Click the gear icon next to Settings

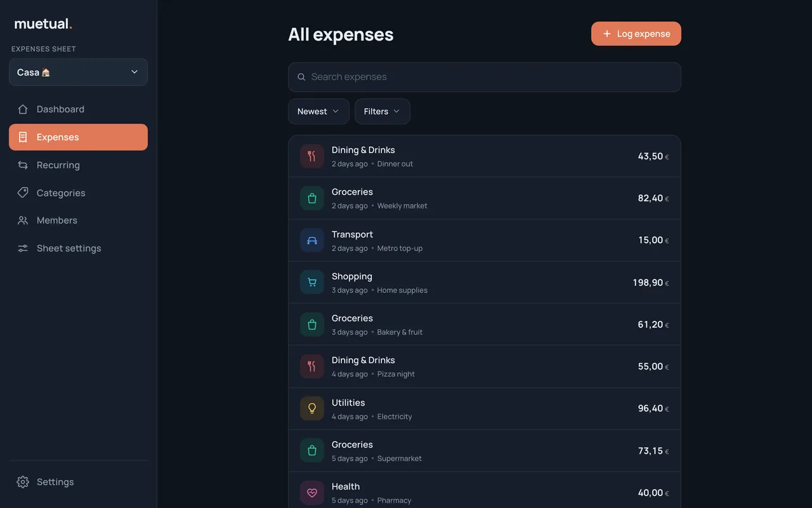tap(23, 482)
